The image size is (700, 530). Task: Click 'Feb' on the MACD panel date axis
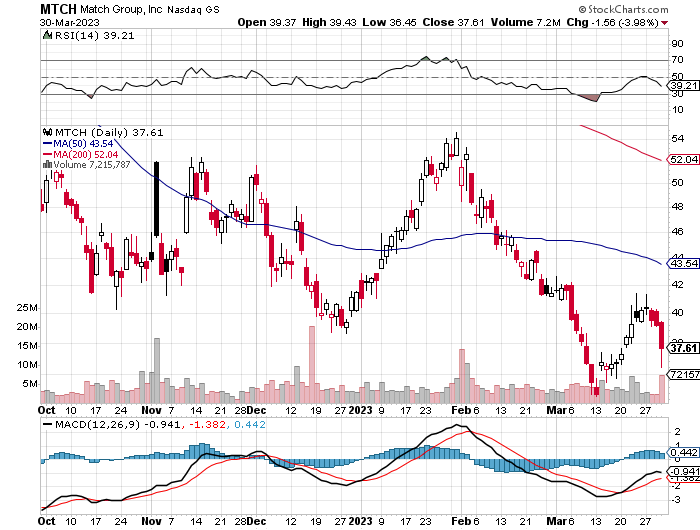click(461, 521)
